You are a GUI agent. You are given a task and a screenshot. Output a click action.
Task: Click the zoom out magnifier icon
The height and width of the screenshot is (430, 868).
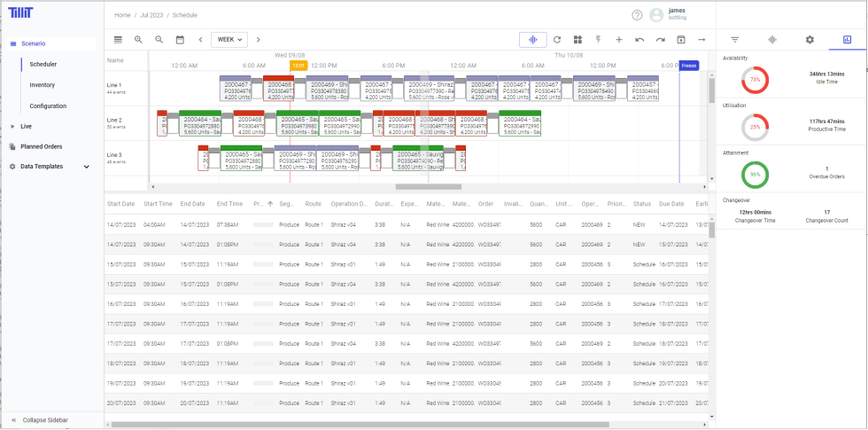(x=159, y=40)
